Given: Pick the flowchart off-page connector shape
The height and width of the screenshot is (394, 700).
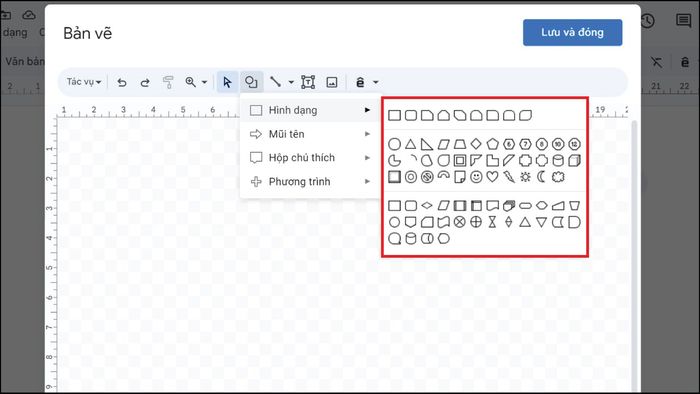Looking at the screenshot, I should click(x=411, y=222).
